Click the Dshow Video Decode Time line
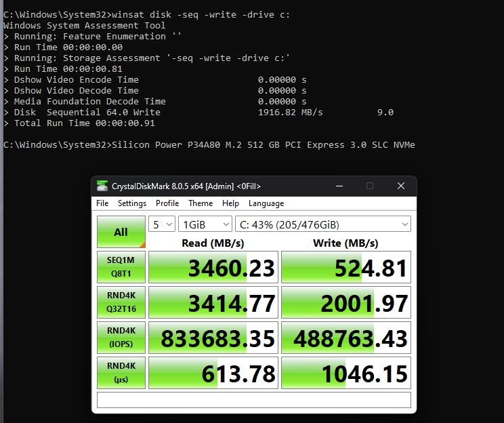 (155, 91)
